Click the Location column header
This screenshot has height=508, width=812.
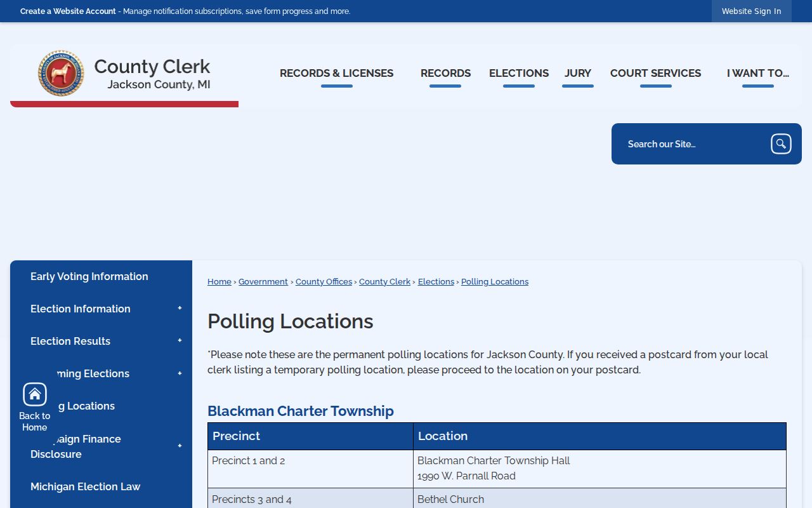(x=599, y=436)
